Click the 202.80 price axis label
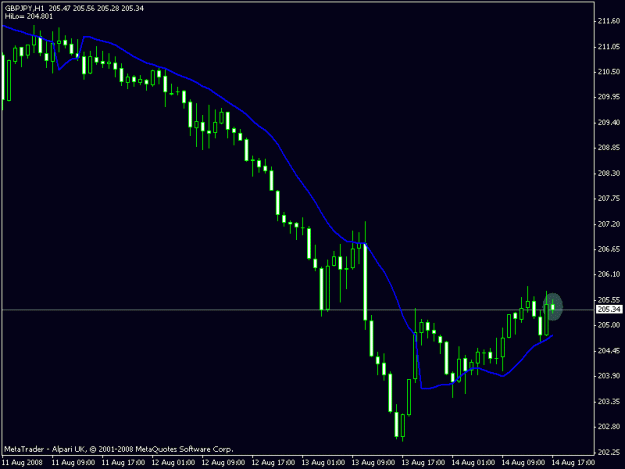The image size is (625, 469). (609, 426)
